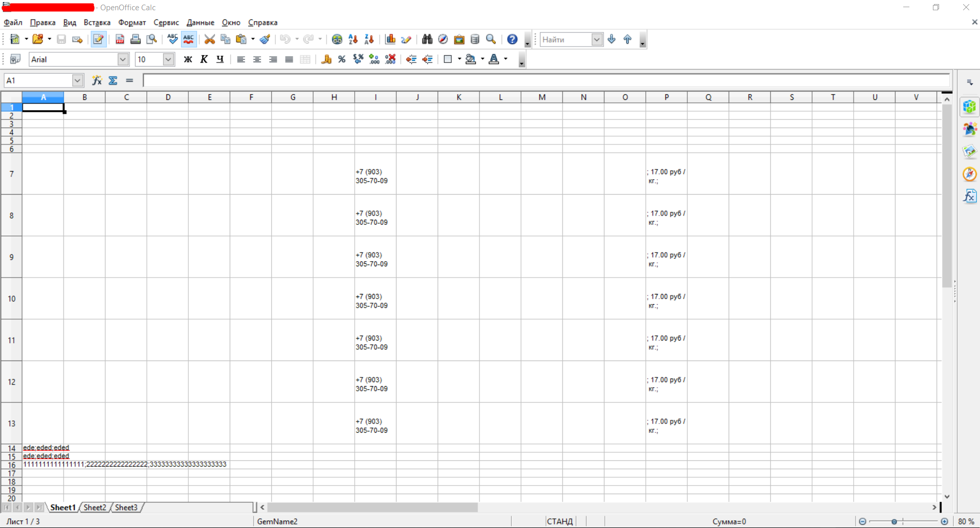Screen dimensions: 980x528
Task: Open the sidebar Functions panel
Action: pos(970,196)
